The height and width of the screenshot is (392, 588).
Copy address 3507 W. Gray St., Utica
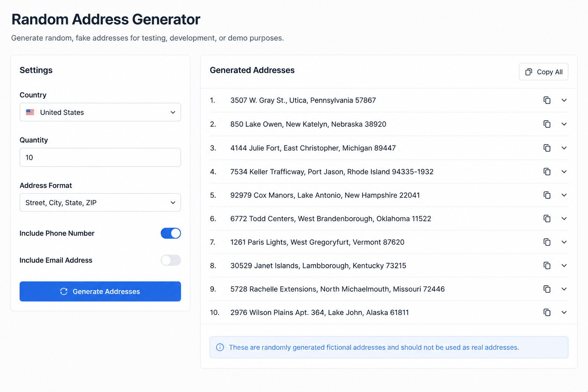coord(547,100)
